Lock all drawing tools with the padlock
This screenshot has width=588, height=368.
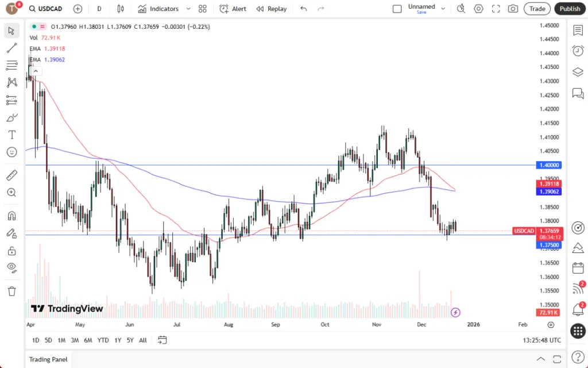(x=11, y=250)
